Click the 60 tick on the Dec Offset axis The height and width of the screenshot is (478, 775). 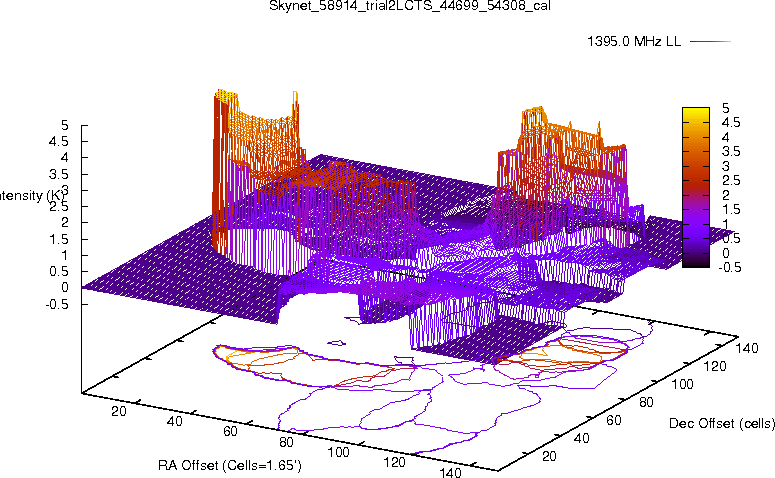(x=613, y=421)
